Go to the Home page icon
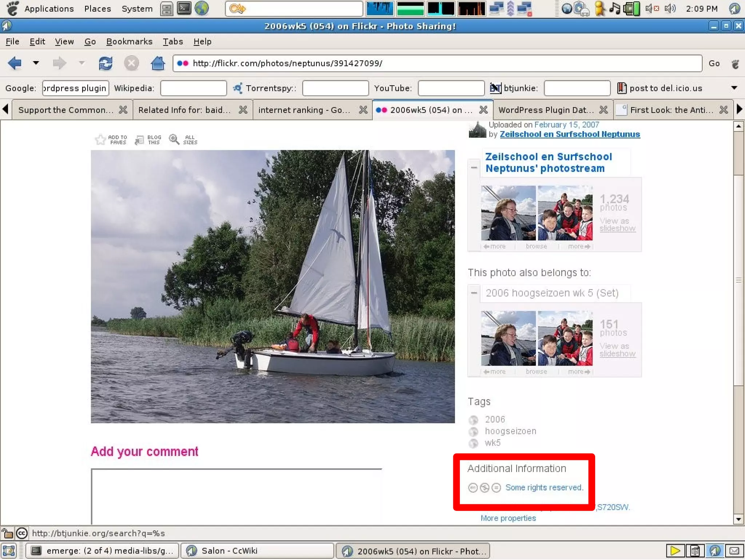 pyautogui.click(x=158, y=63)
